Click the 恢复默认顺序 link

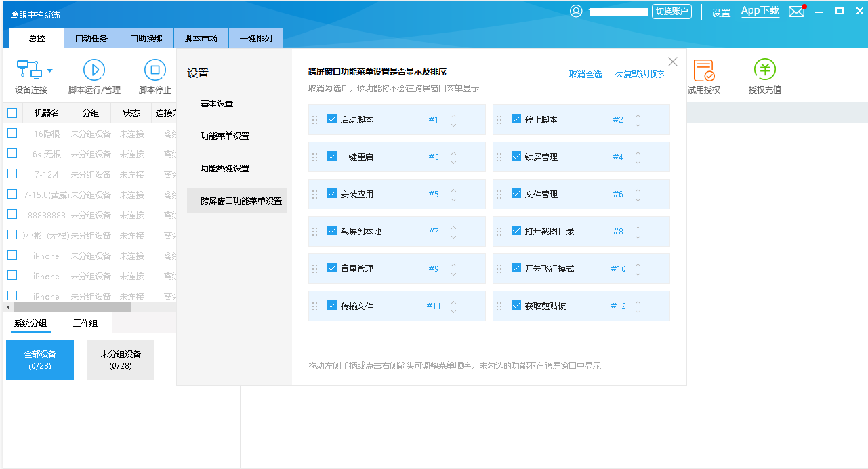[640, 75]
